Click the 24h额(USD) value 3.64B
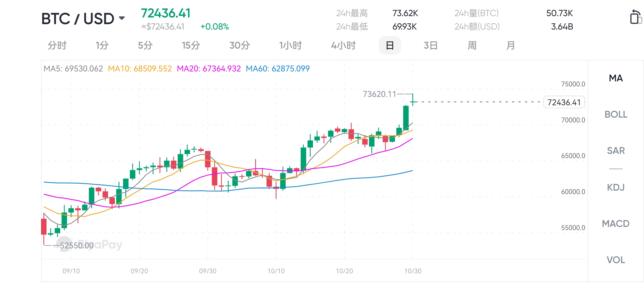 [x=562, y=27]
